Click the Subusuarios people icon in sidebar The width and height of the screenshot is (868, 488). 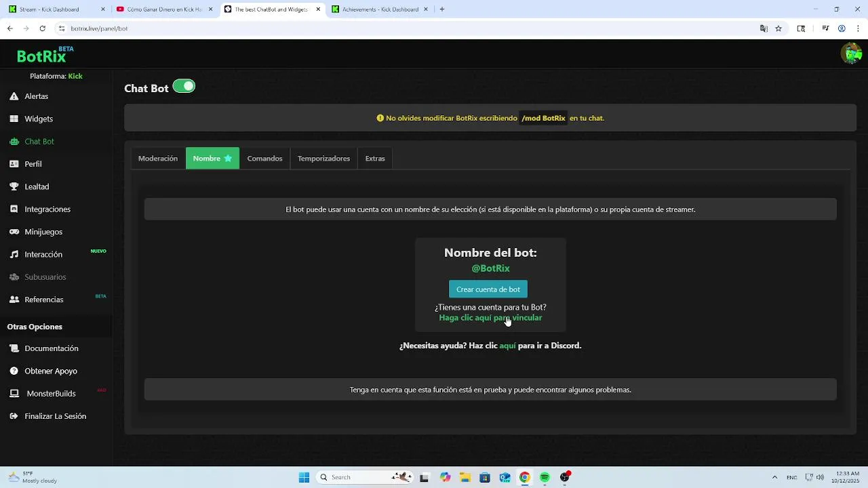point(14,277)
